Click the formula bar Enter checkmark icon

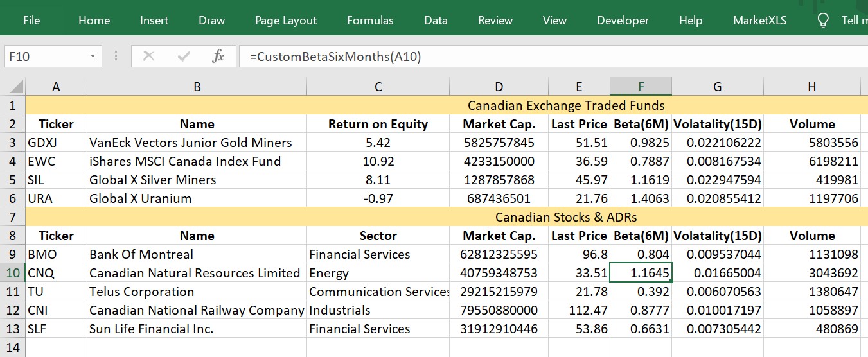(x=184, y=57)
